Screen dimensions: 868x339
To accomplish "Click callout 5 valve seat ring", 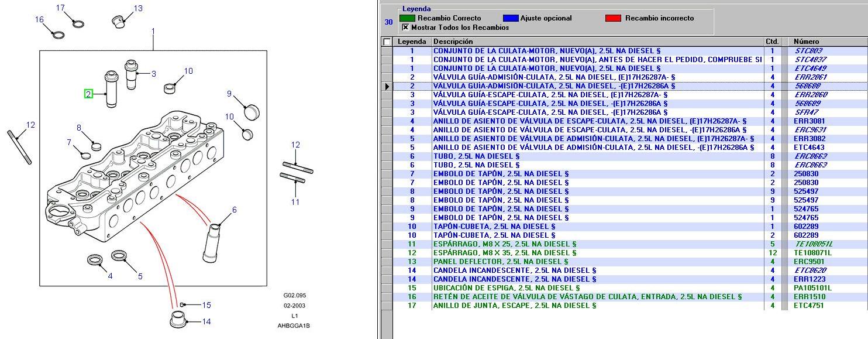I will (140, 276).
